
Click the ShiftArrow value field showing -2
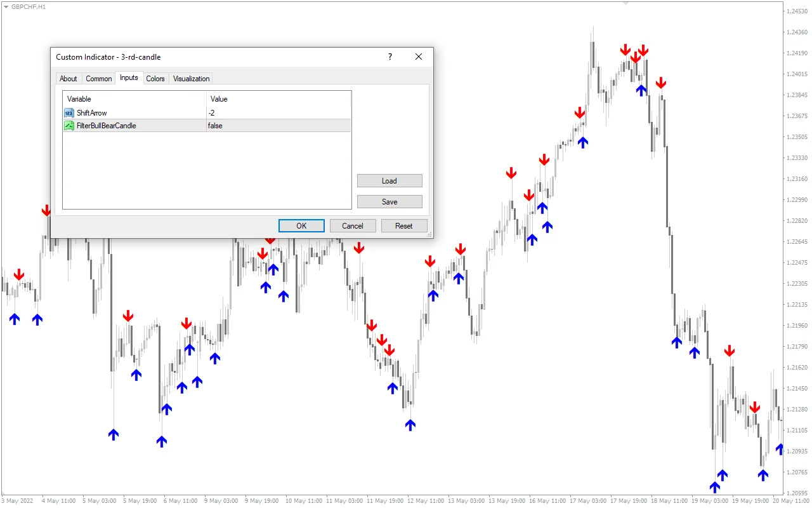click(254, 112)
